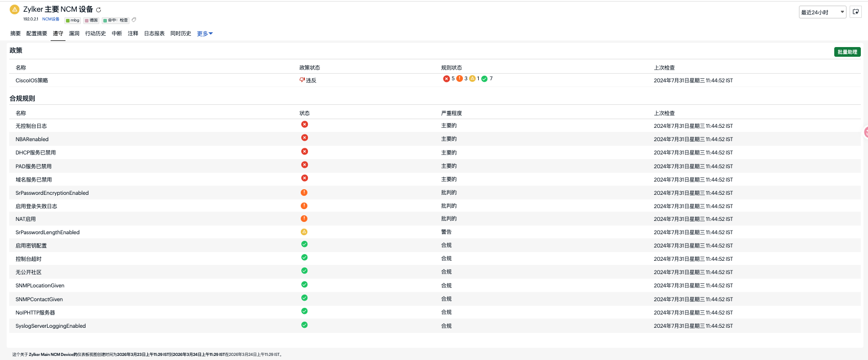The width and height of the screenshot is (868, 360).
Task: Open the 最近24小时 time range dropdown
Action: (822, 12)
